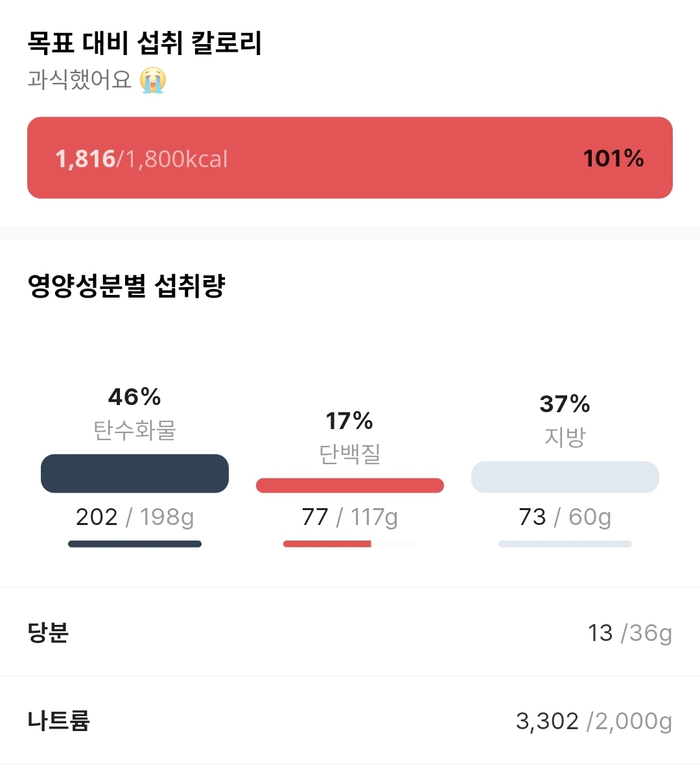
Task: Tap the carbohydrate progress line under 202 / 198g
Action: pyautogui.click(x=135, y=544)
